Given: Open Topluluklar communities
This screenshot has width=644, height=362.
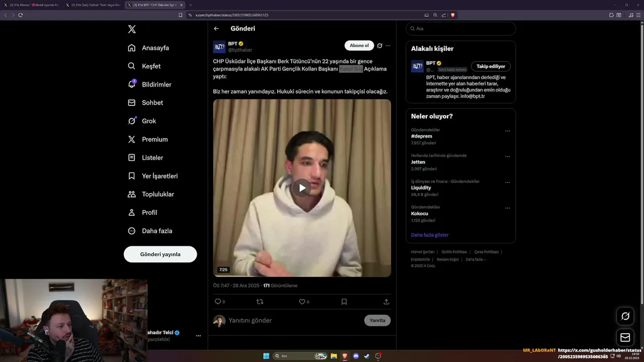Looking at the screenshot, I should [151, 194].
